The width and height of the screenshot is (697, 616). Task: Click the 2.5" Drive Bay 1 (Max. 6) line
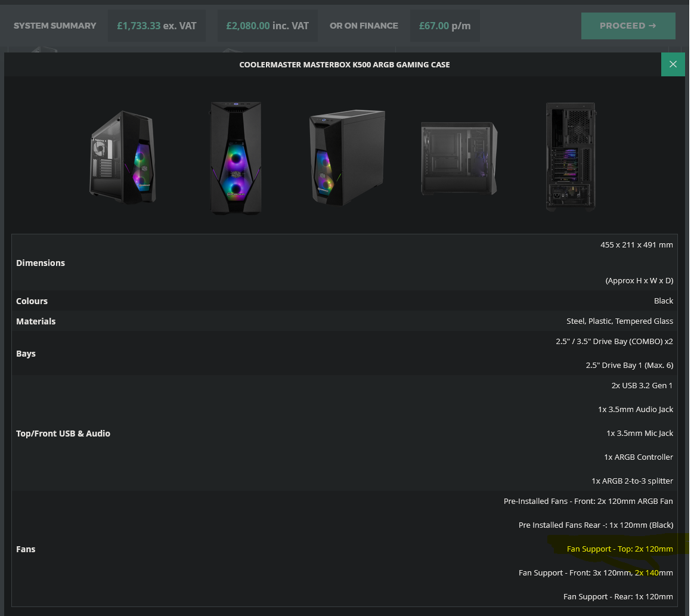pos(630,366)
